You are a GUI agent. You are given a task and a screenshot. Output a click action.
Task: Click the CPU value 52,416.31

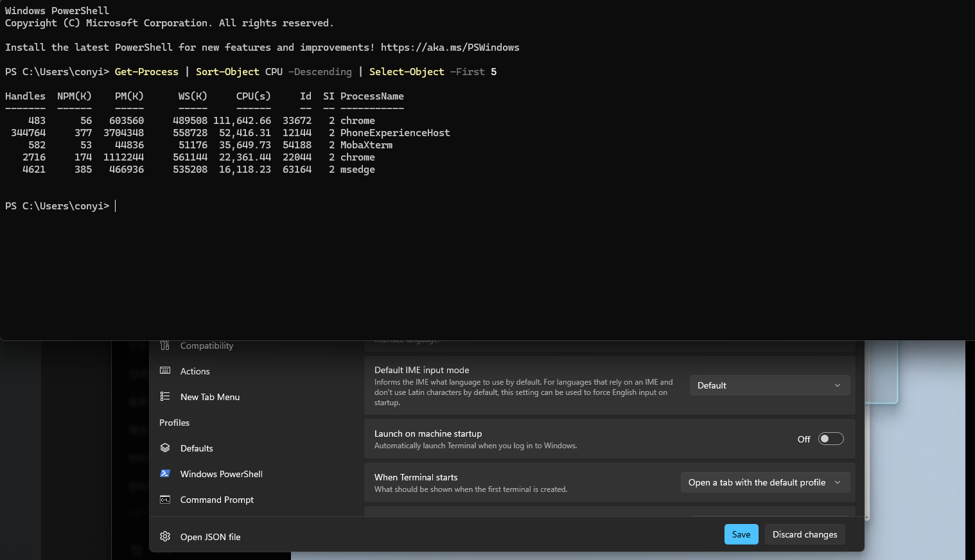click(x=245, y=133)
